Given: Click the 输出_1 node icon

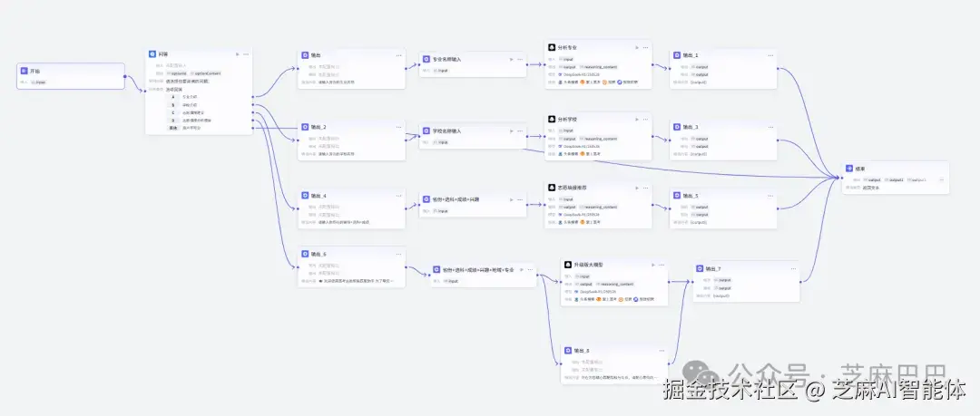Looking at the screenshot, I should point(676,55).
